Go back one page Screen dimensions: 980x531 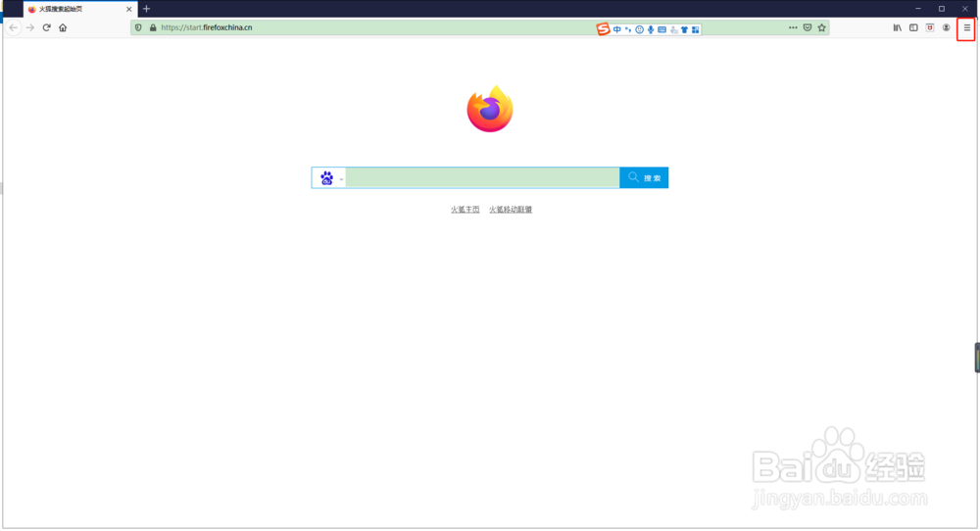[x=13, y=27]
